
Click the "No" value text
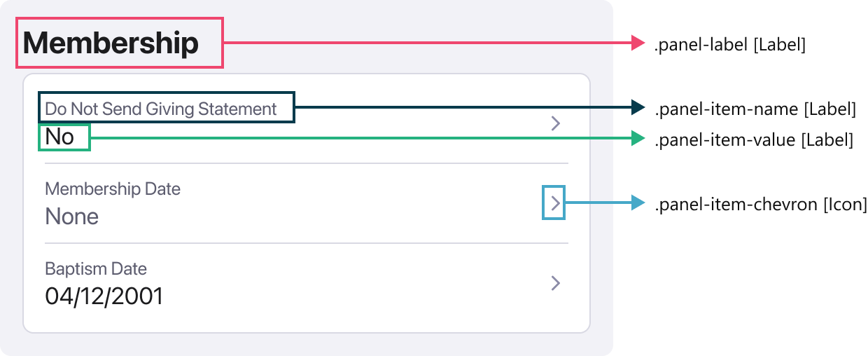[59, 137]
